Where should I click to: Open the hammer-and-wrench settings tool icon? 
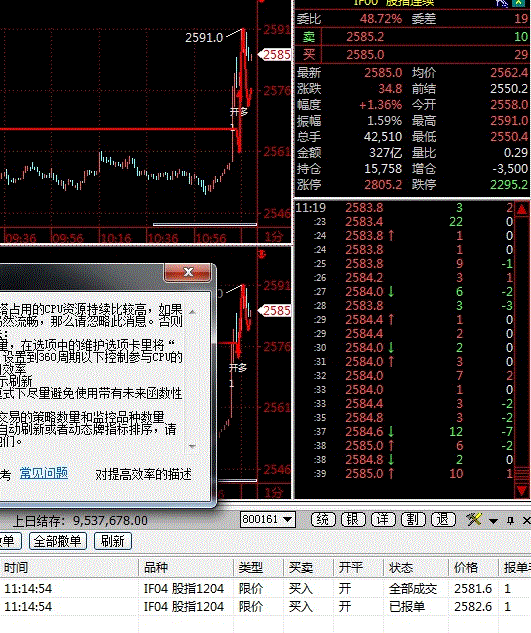click(x=474, y=519)
